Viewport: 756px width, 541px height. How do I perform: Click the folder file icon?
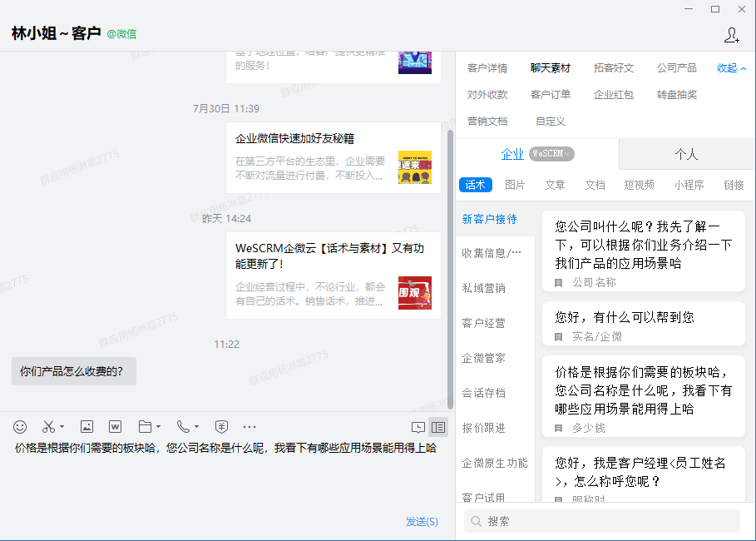click(145, 427)
